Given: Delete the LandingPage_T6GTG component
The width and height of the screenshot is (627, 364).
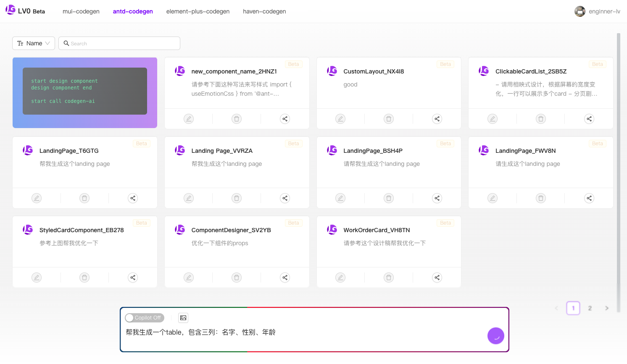Looking at the screenshot, I should pos(84,198).
